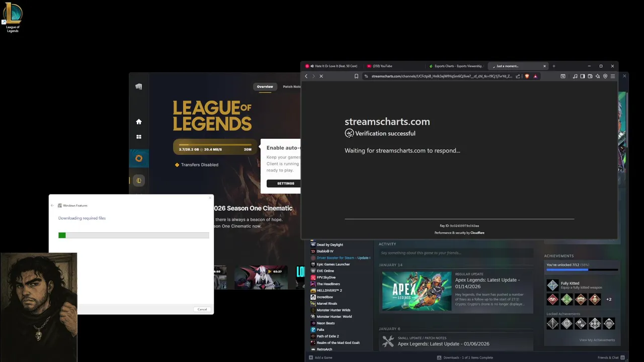Open View My Achievements link in Steam
Viewport: 644px width, 362px height.
597,340
